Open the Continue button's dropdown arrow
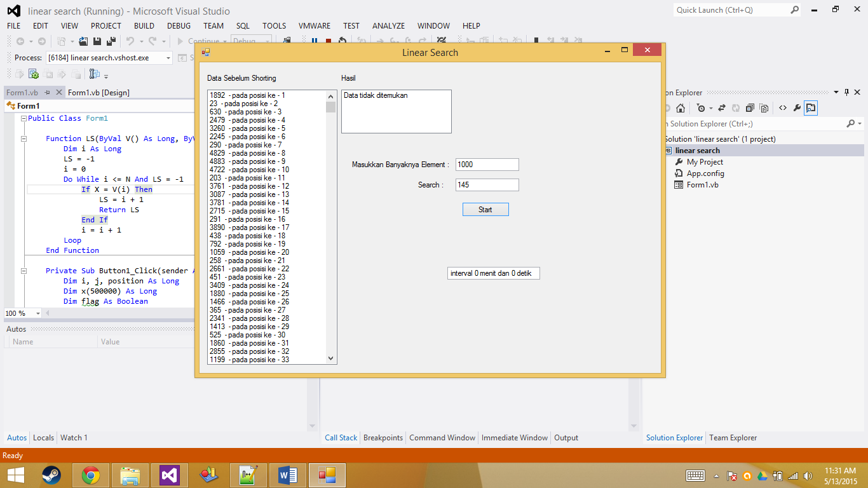Viewport: 868px width, 488px height. point(224,40)
